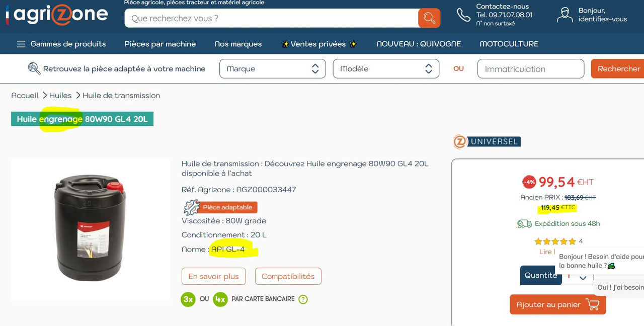Click the five-star rating
Image resolution: width=644 pixels, height=326 pixels.
pyautogui.click(x=555, y=241)
